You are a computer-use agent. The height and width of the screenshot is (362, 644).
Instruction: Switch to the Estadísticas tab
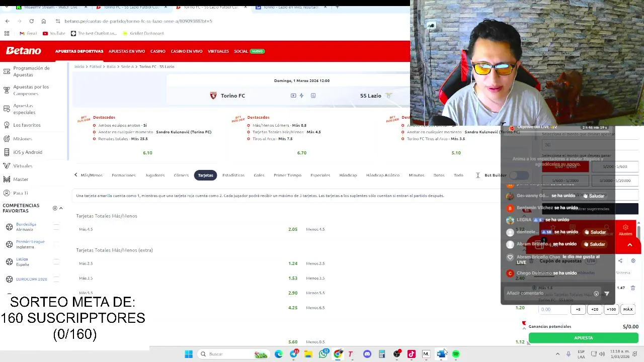(x=233, y=175)
